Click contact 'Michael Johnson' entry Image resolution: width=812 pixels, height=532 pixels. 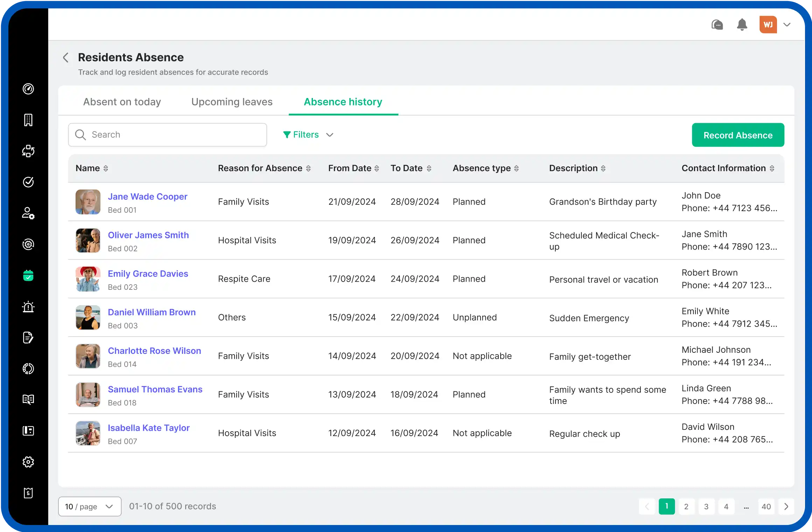coord(716,350)
